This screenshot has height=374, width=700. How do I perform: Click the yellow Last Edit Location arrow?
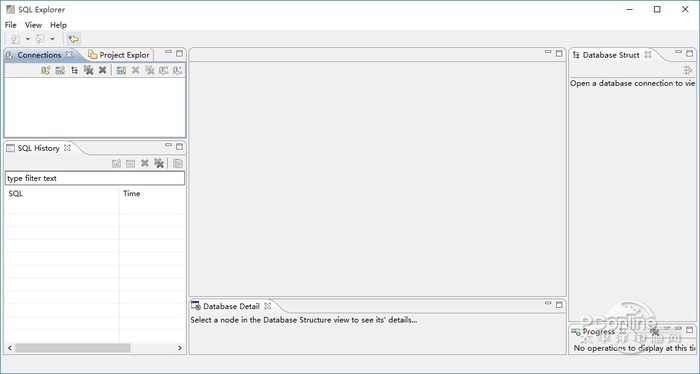tap(74, 39)
